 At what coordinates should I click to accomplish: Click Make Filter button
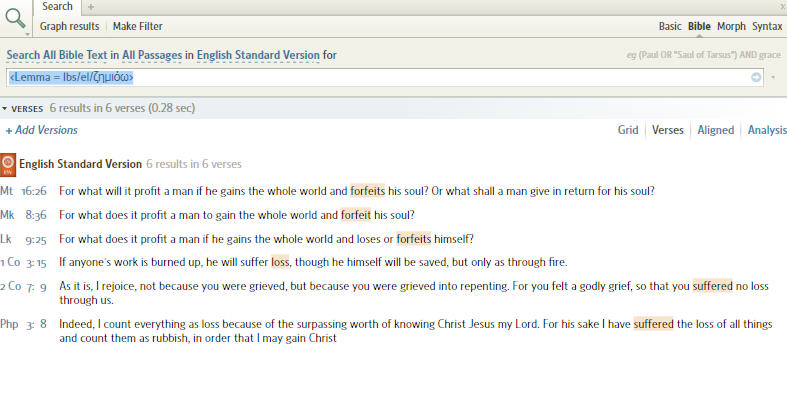tap(138, 26)
